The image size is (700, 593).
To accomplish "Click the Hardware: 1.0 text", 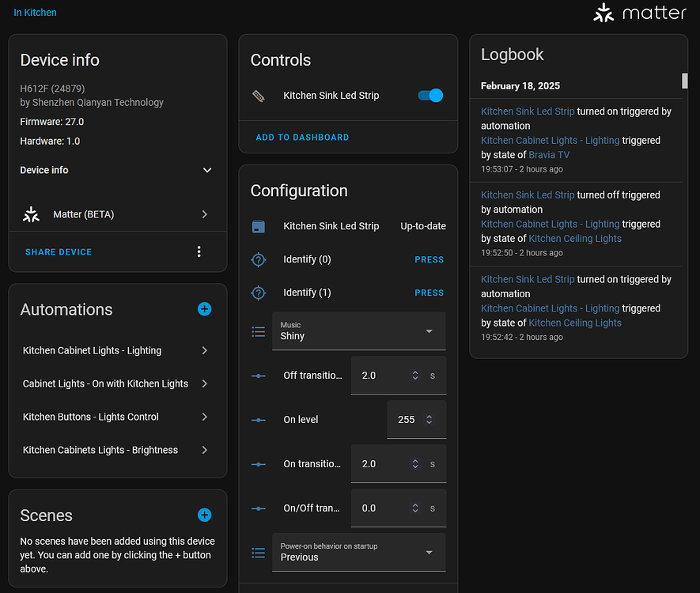I will coord(50,142).
